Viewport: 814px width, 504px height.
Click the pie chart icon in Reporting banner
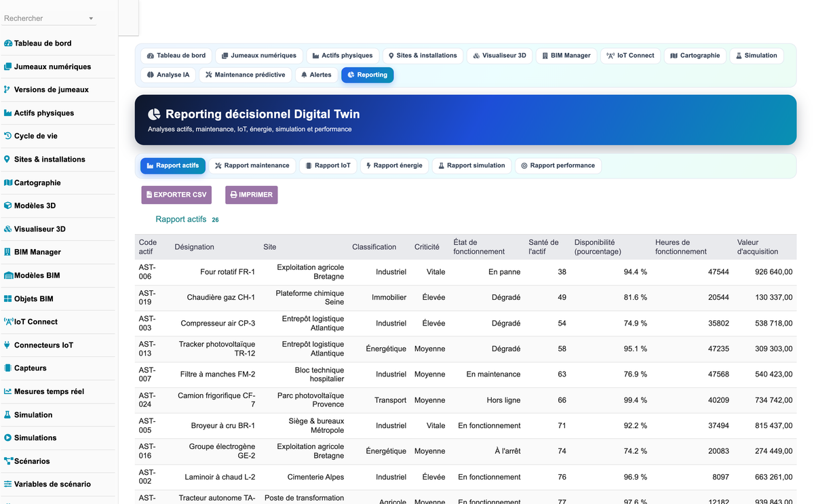pyautogui.click(x=154, y=114)
